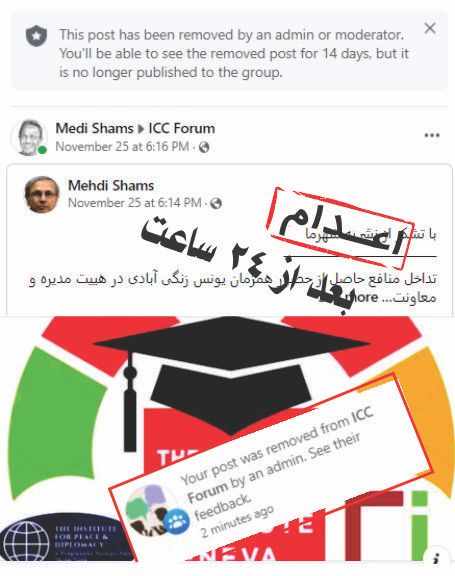
Task: Open Medi Shams profile picture
Action: (x=29, y=137)
